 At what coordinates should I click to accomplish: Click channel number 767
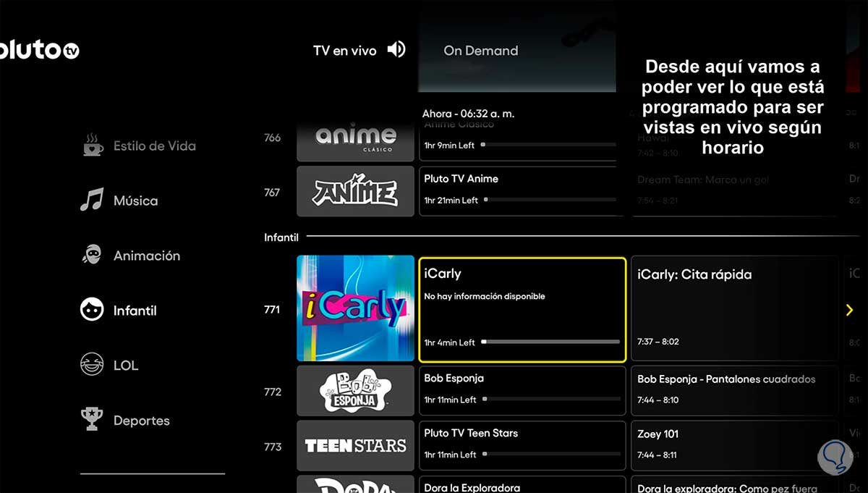point(272,193)
